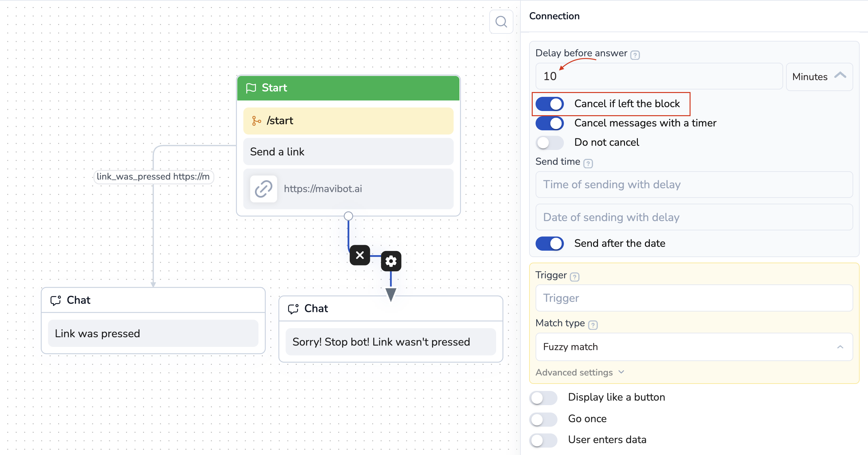Click the Trigger input field

click(x=694, y=298)
